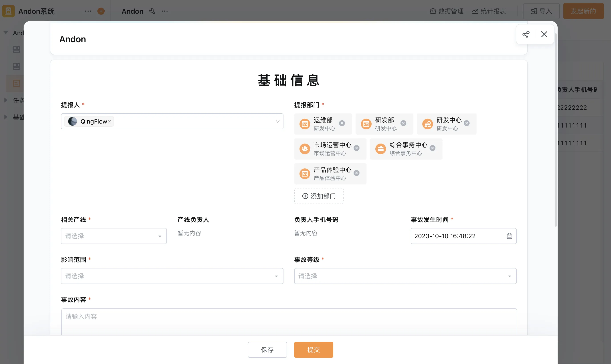
Task: Remove QingFlow from the 提报人 field
Action: point(109,122)
